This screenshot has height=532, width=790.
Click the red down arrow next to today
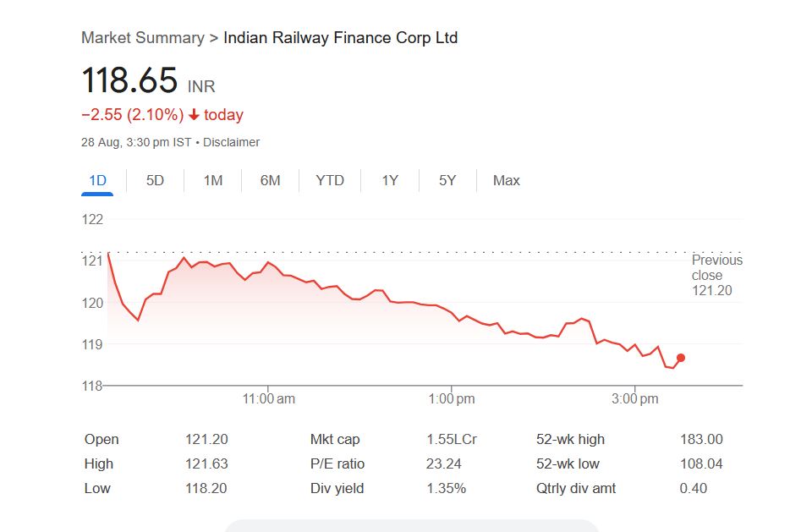[194, 115]
